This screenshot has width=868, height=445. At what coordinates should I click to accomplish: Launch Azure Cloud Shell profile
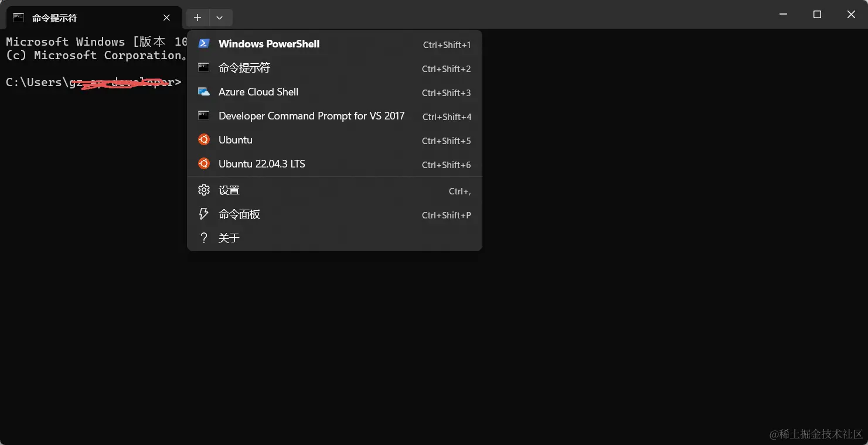point(335,92)
